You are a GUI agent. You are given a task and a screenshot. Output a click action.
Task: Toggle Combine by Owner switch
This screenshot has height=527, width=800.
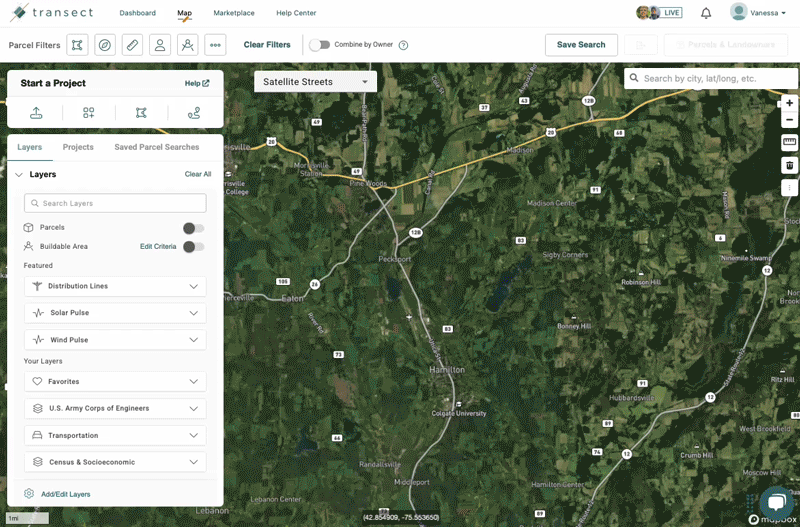318,45
